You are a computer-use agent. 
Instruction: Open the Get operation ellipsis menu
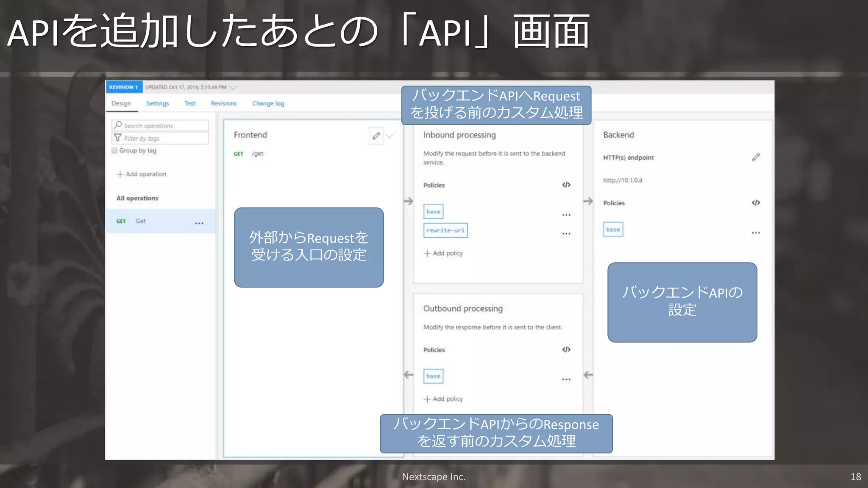tap(199, 223)
